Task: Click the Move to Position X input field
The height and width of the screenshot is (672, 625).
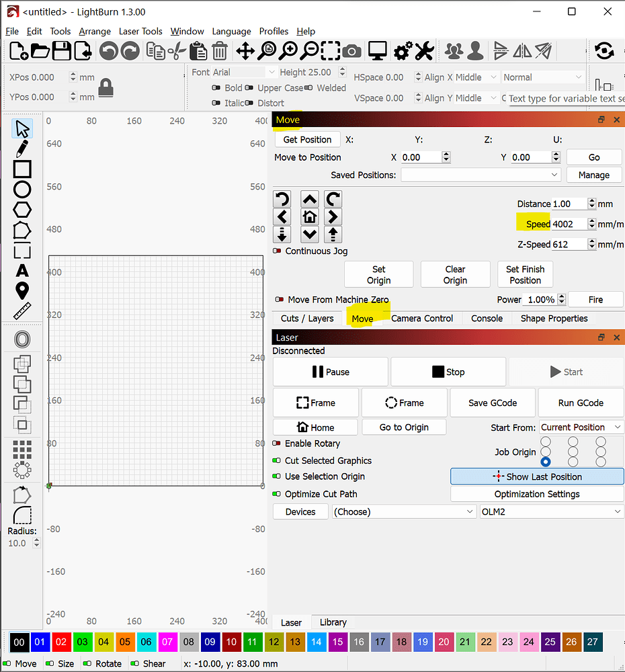Action: click(x=420, y=157)
